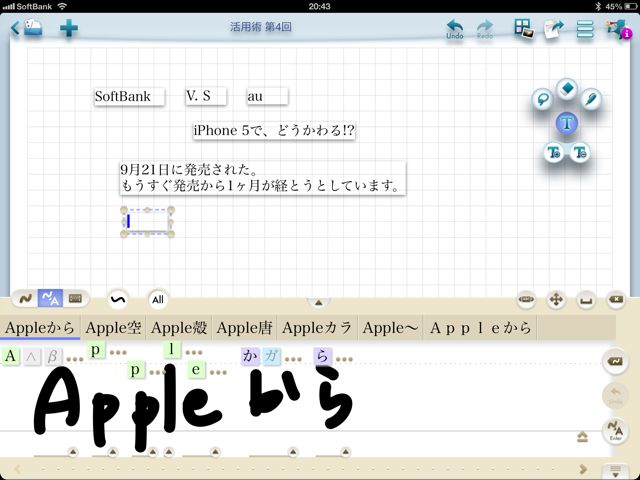Show more alternatives after β
Screen dimensions: 640x480
75,359
